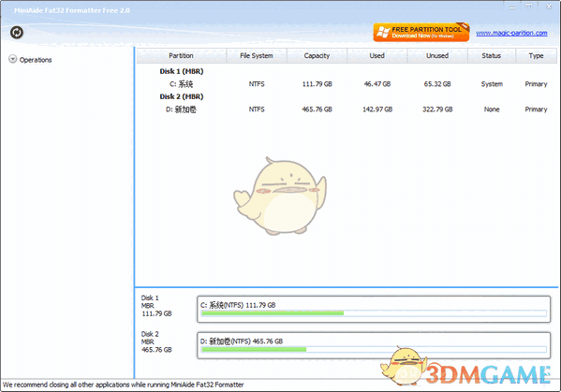Click the 46.47 GB used cell
Screen dimensions: 561x392
[377, 84]
